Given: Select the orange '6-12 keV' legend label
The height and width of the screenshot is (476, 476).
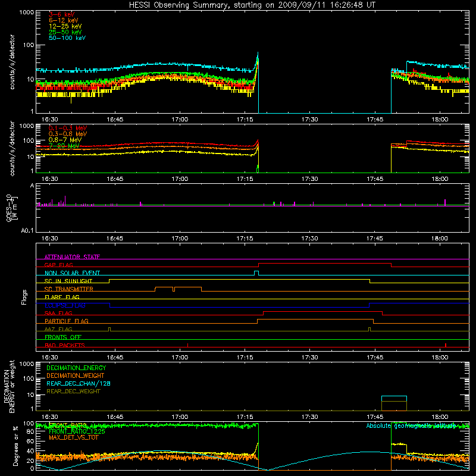Looking at the screenshot, I should click(64, 20).
